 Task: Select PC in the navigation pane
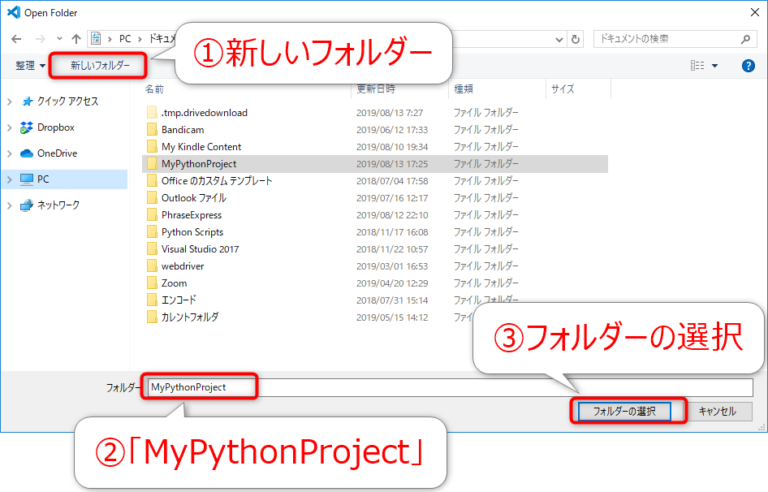(x=43, y=179)
